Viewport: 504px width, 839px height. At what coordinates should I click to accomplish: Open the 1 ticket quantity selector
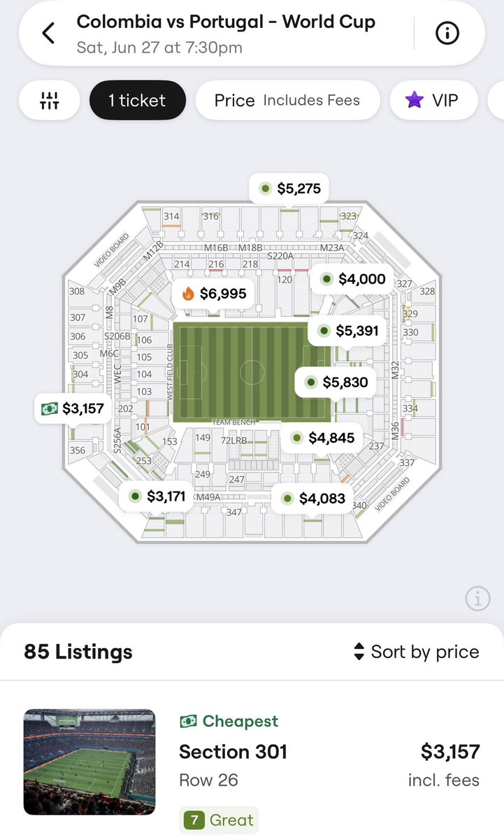coord(138,100)
